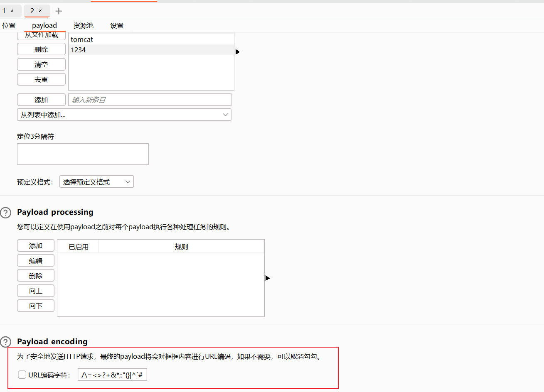This screenshot has width=544, height=392.
Task: Open the 设置 tab
Action: [117, 26]
